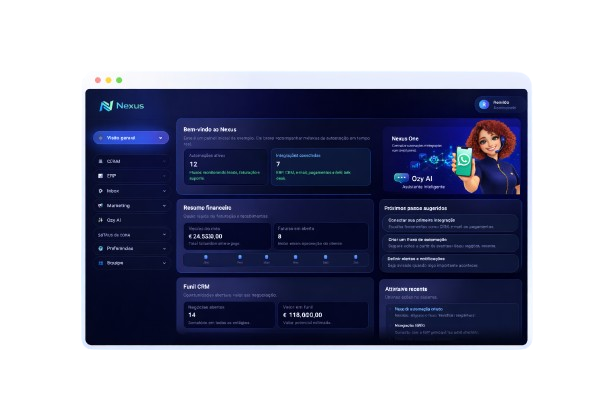
Task: Open the Negócios abertos card
Action: [229, 315]
